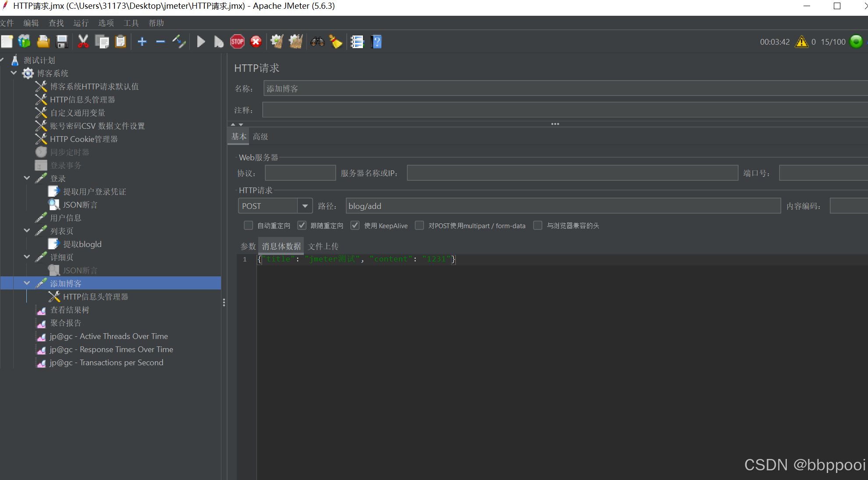868x480 pixels.
Task: Collapse the 博客系统 thread group node
Action: point(14,73)
